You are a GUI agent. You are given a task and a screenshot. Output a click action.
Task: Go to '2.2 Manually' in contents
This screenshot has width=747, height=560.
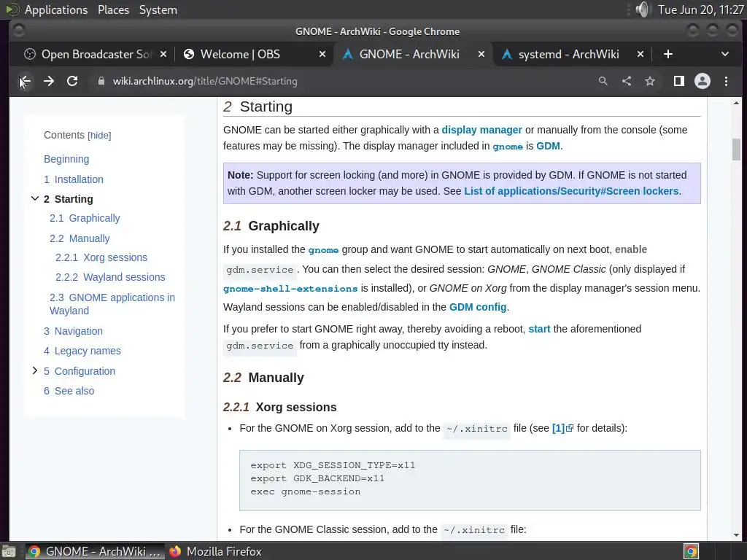point(80,238)
